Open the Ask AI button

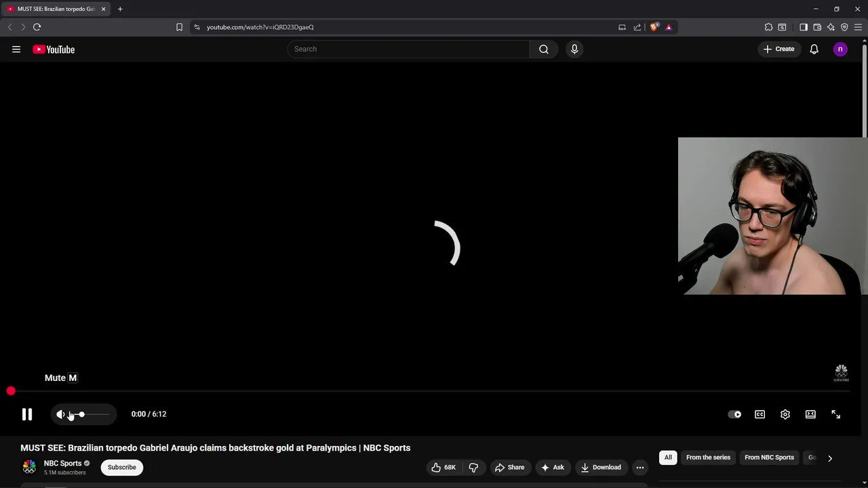coord(552,467)
